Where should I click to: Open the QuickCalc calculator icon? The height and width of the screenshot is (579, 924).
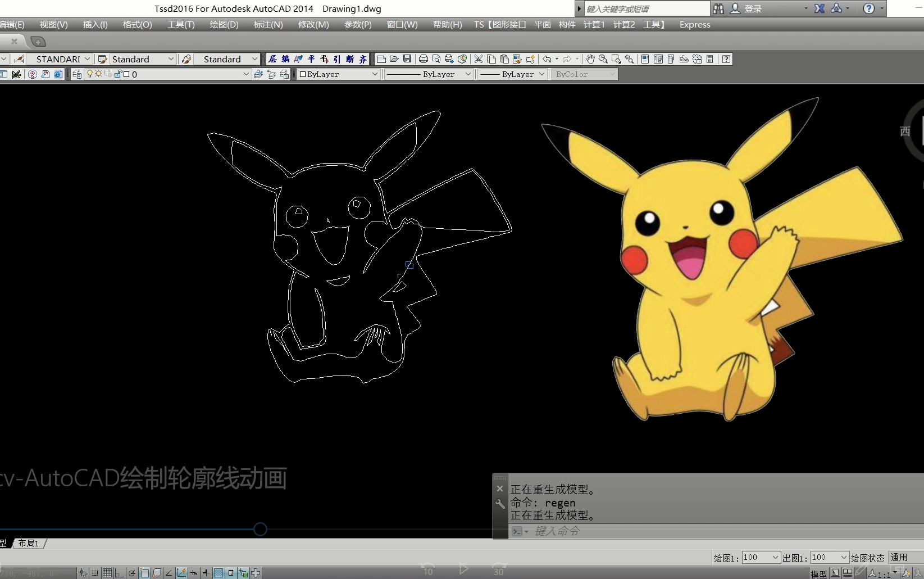tap(710, 59)
